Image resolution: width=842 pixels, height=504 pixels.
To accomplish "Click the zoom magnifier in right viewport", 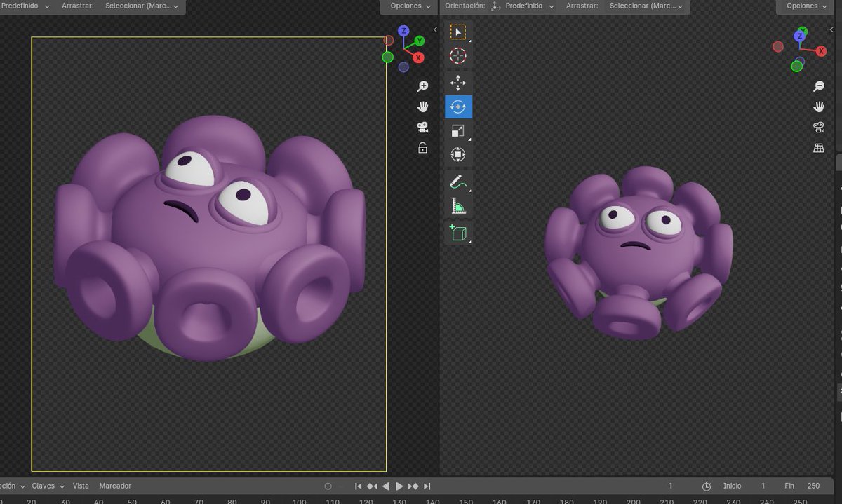I will [x=819, y=86].
